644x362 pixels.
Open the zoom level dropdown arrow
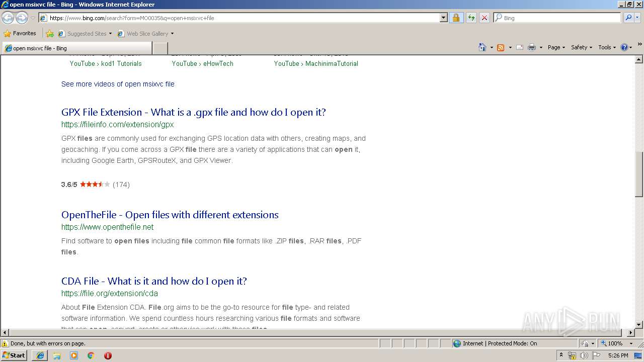[631, 343]
